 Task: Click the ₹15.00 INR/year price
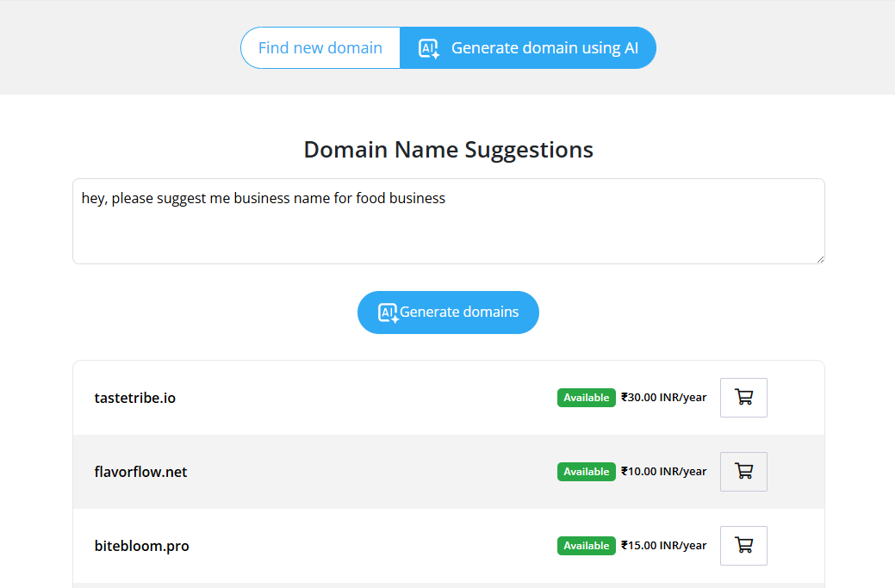tap(663, 546)
